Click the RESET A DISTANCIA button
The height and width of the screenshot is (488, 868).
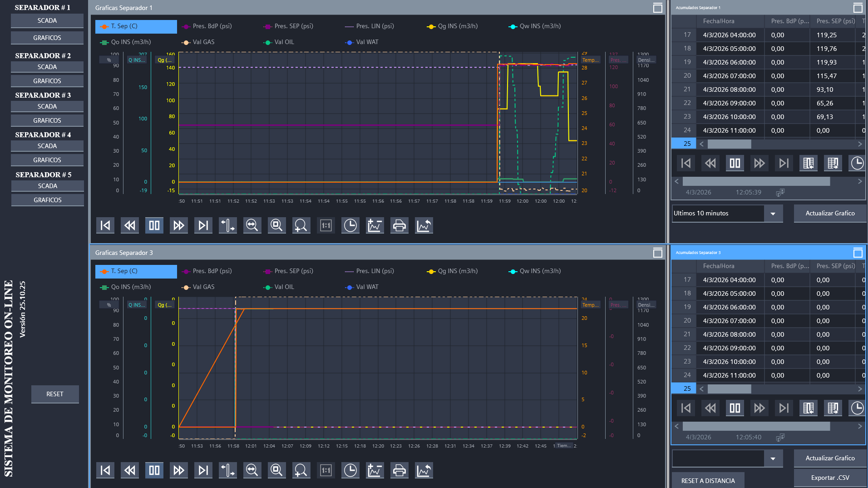pyautogui.click(x=708, y=480)
